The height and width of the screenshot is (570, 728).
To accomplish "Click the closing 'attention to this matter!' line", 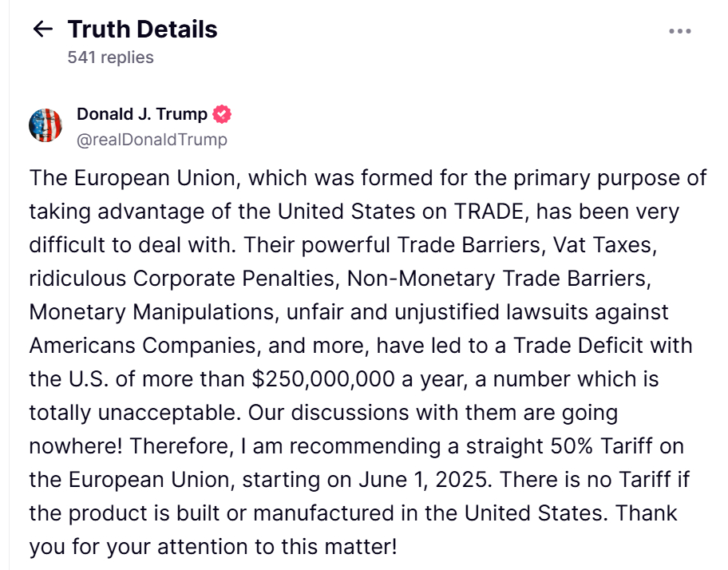I will point(277,546).
